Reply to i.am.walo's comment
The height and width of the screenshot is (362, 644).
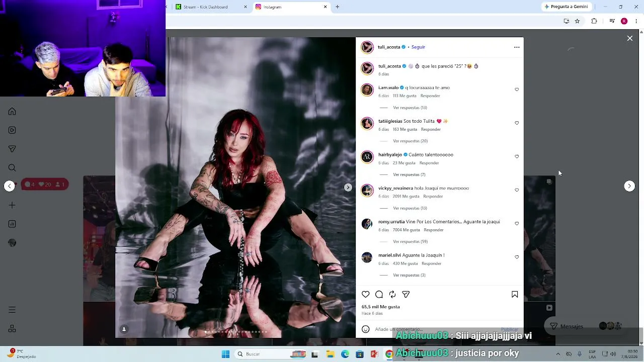pos(430,96)
